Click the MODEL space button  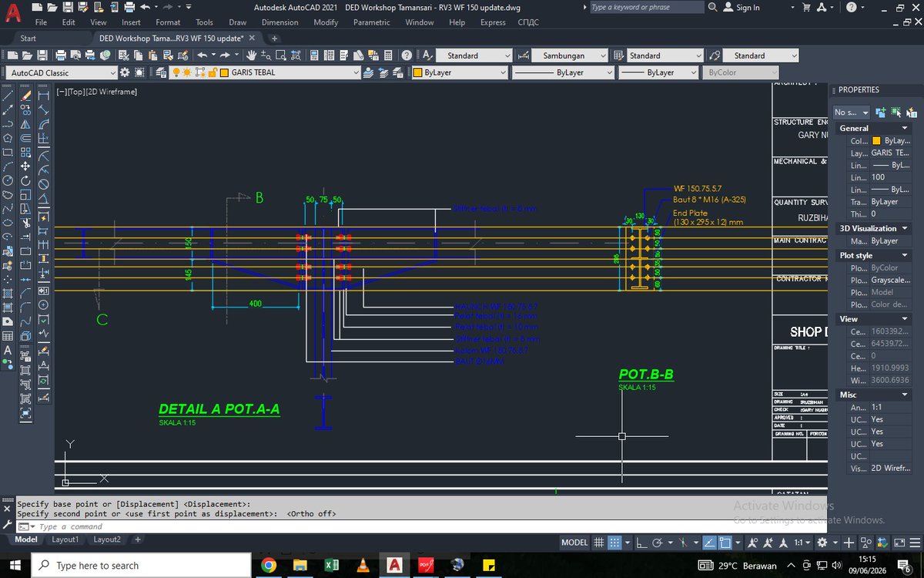coord(574,543)
